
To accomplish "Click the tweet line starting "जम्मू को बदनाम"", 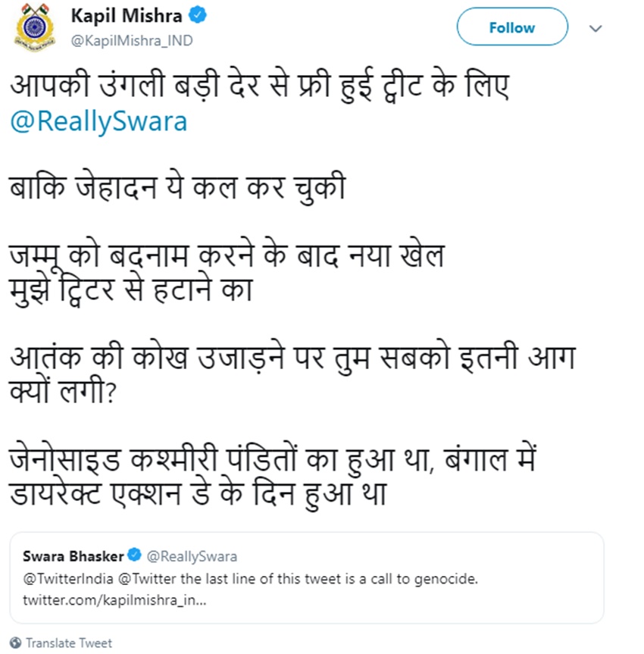I will (226, 256).
